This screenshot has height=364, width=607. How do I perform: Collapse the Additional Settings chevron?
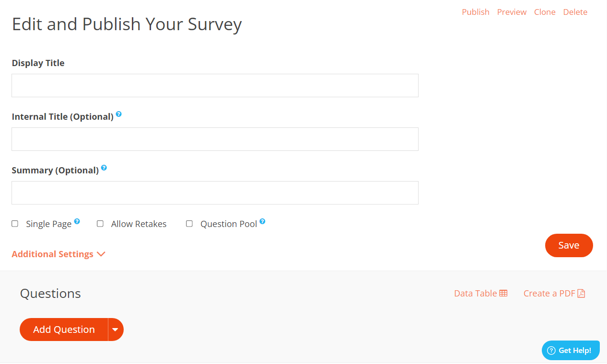(x=101, y=254)
